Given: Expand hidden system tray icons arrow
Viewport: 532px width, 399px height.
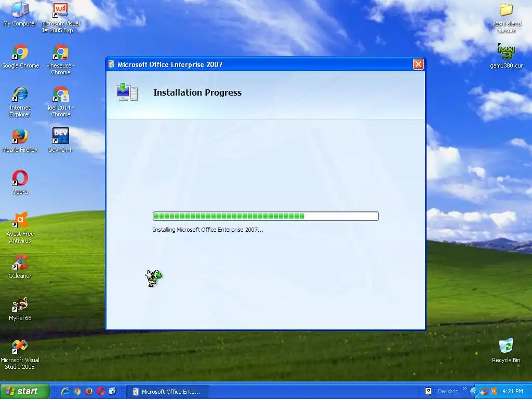Looking at the screenshot, I should pos(474,392).
